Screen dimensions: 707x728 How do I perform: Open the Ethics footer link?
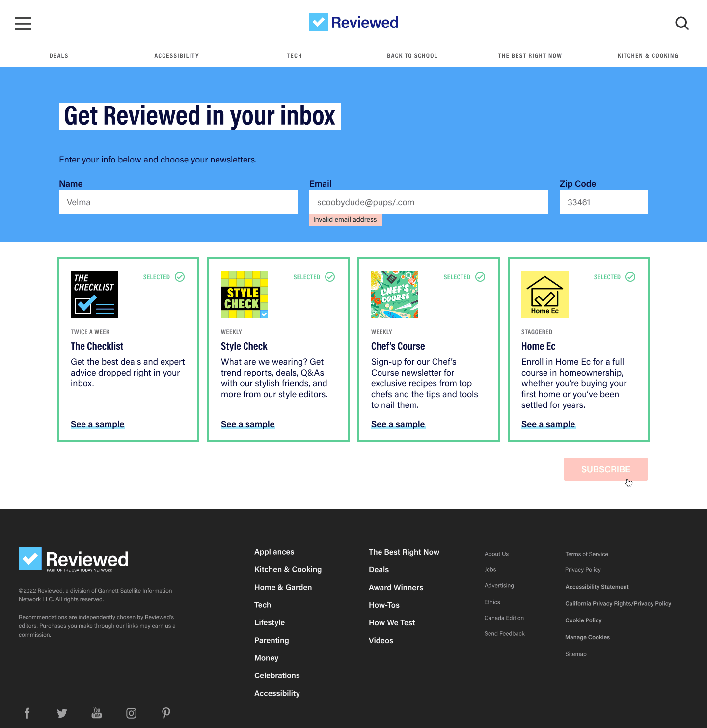tap(492, 602)
